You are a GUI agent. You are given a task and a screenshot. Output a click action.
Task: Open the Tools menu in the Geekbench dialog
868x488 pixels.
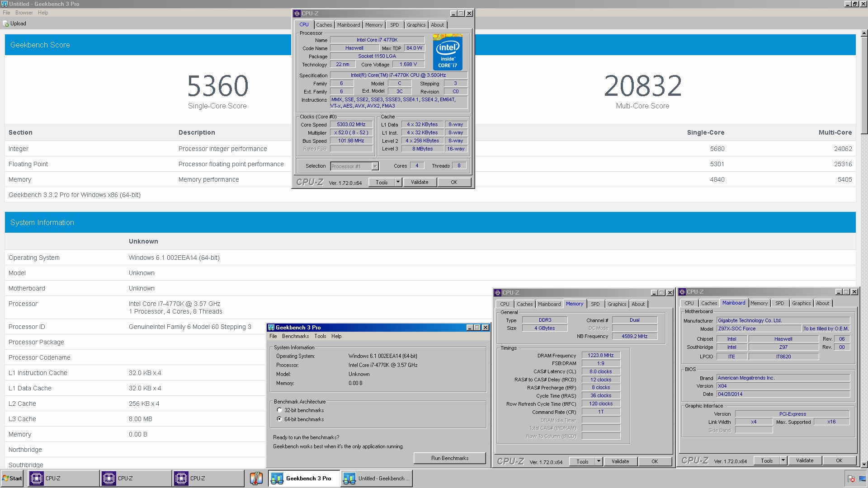click(320, 336)
